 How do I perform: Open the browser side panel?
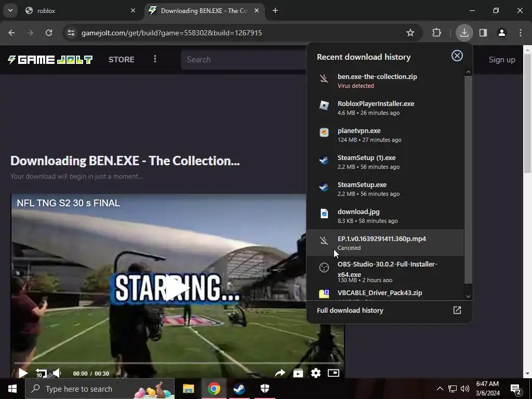point(483,33)
